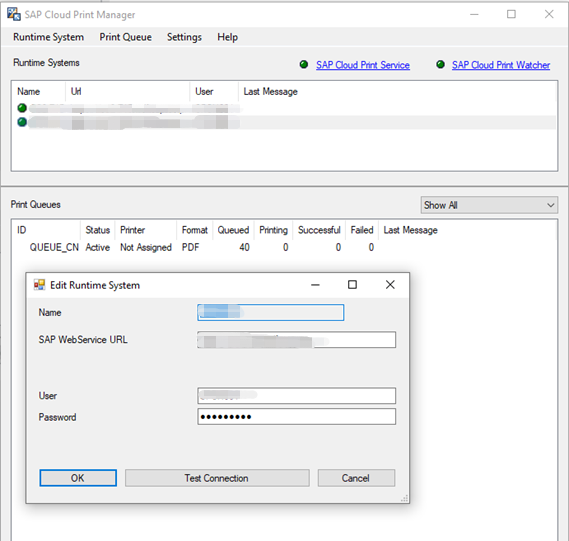569x541 pixels.
Task: Sort print queues by ID column
Action: click(46, 230)
